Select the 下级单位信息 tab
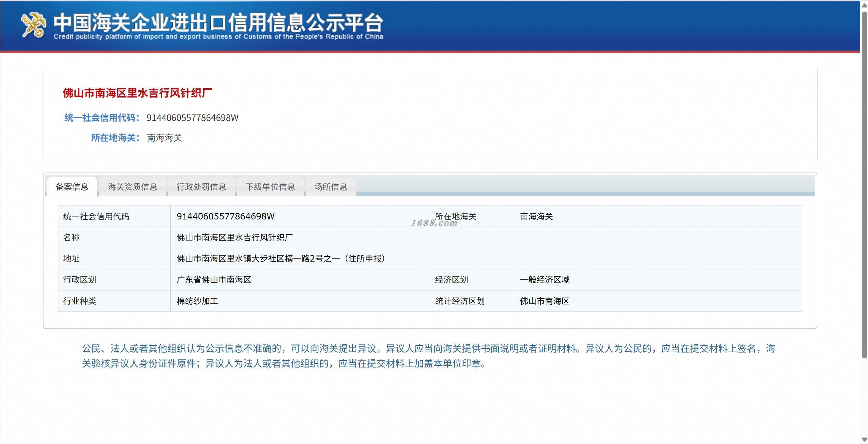Image resolution: width=868 pixels, height=444 pixels. click(x=270, y=187)
